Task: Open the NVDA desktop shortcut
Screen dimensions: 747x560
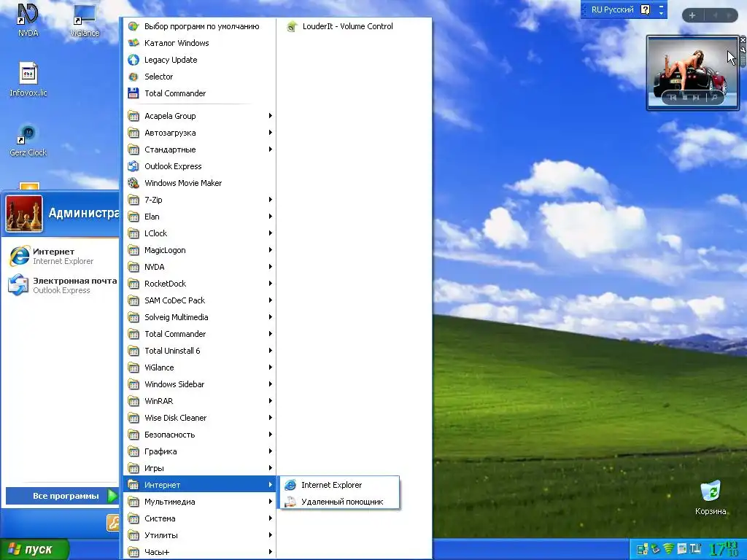Action: (x=28, y=20)
